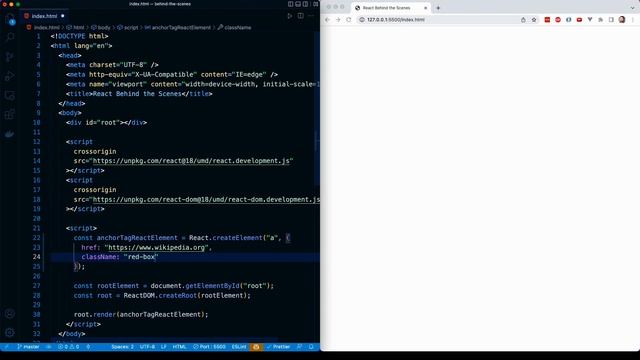Open notifications via the bell icon in the status bar
Screen dimensions: 640x360
point(311,347)
